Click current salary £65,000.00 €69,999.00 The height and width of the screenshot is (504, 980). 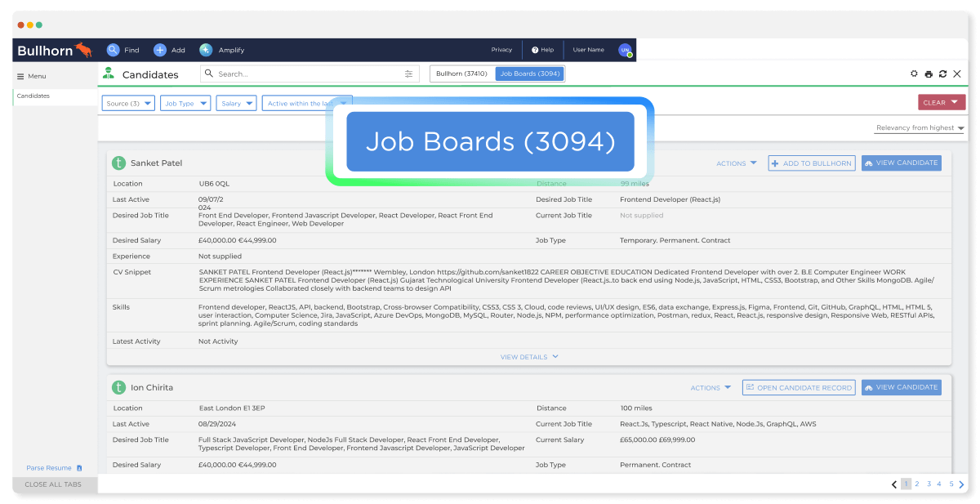(657, 439)
